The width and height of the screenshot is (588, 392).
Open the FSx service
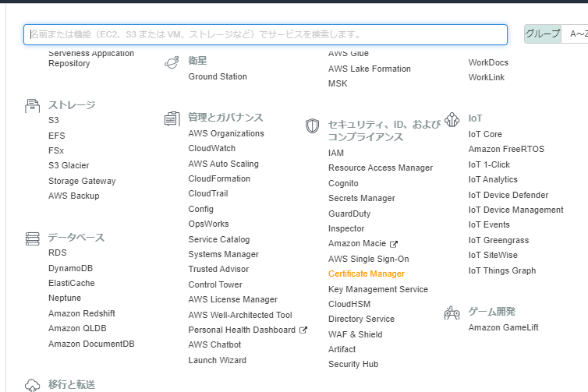[x=56, y=150]
